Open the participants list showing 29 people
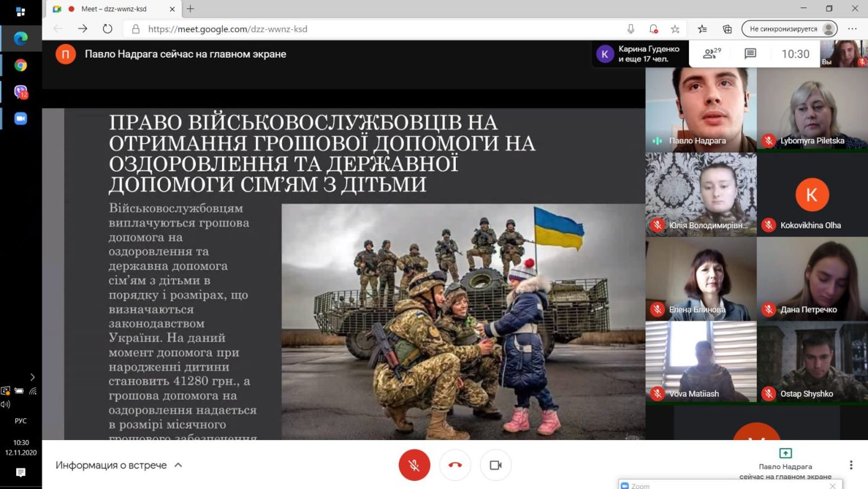Image resolution: width=868 pixels, height=489 pixels. click(711, 54)
